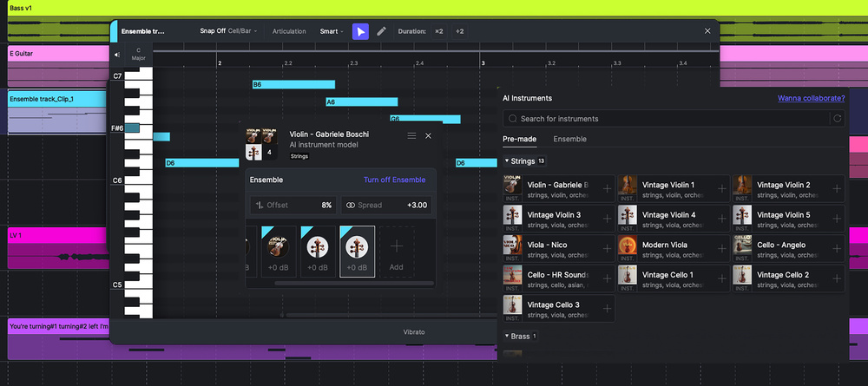Select the pointer arrow tool
Viewport: 868px width, 386px height.
coord(360,31)
